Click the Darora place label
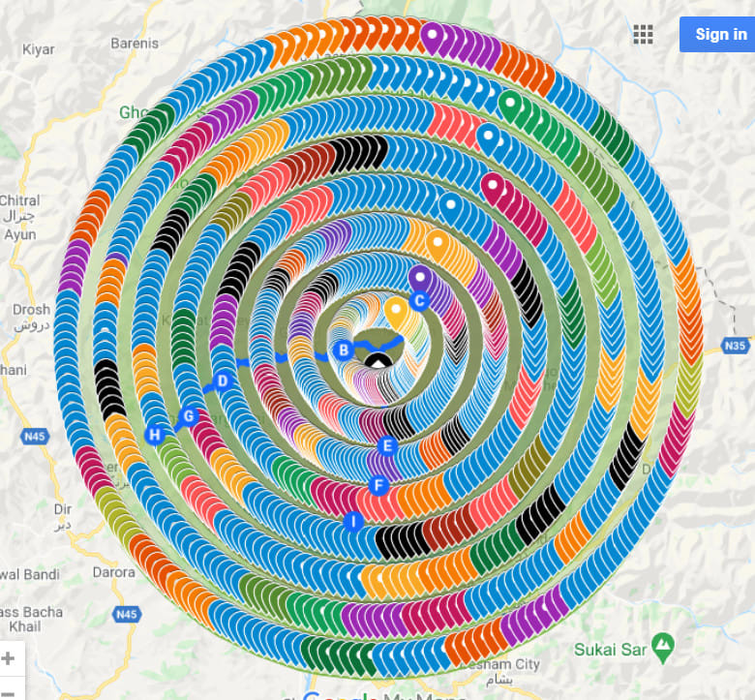755x700 pixels. (x=114, y=572)
